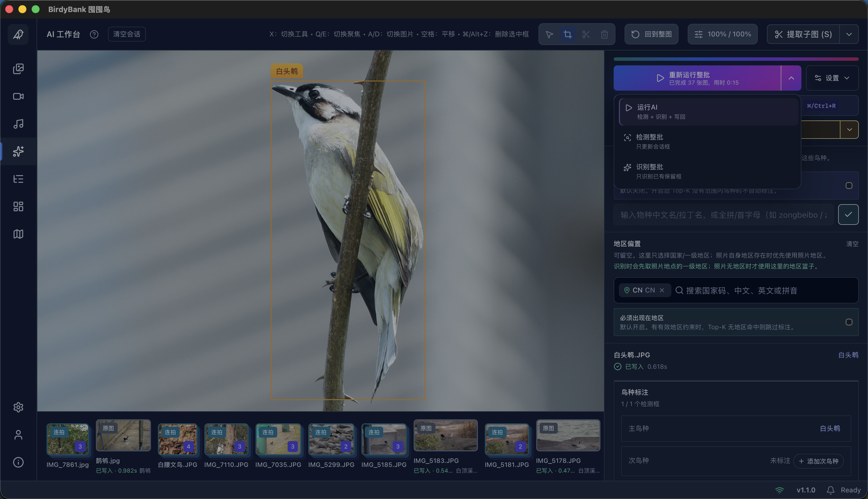The height and width of the screenshot is (499, 868).
Task: Click 重新运行整批 run button
Action: click(697, 78)
